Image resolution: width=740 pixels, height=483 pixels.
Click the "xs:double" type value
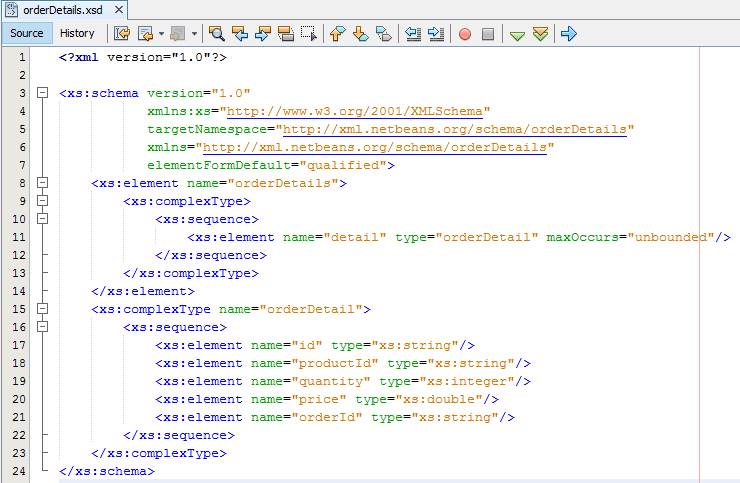438,399
